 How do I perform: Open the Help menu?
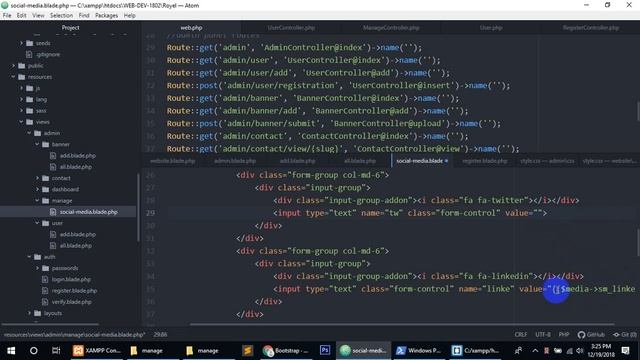(129, 16)
